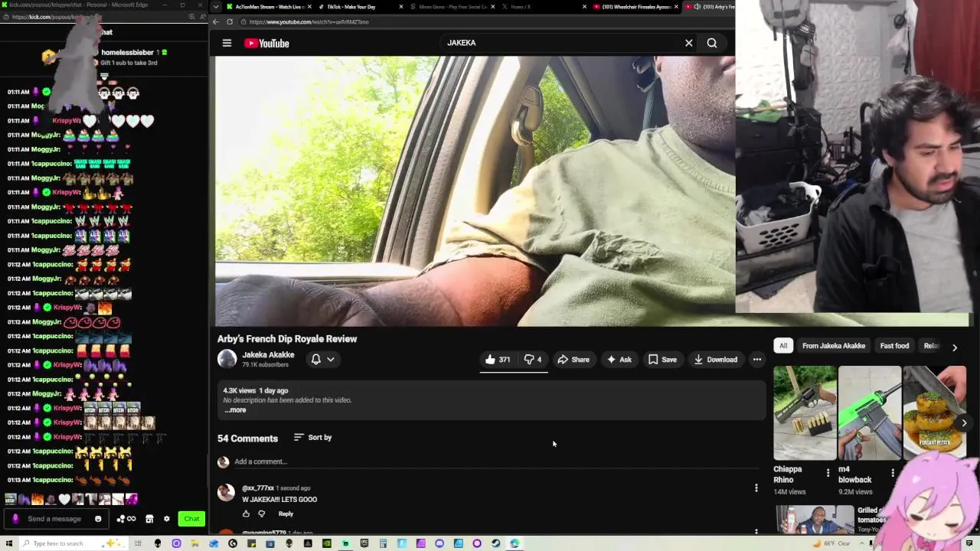Viewport: 980px width, 551px height.
Task: Download the Arby's review video
Action: click(x=715, y=359)
